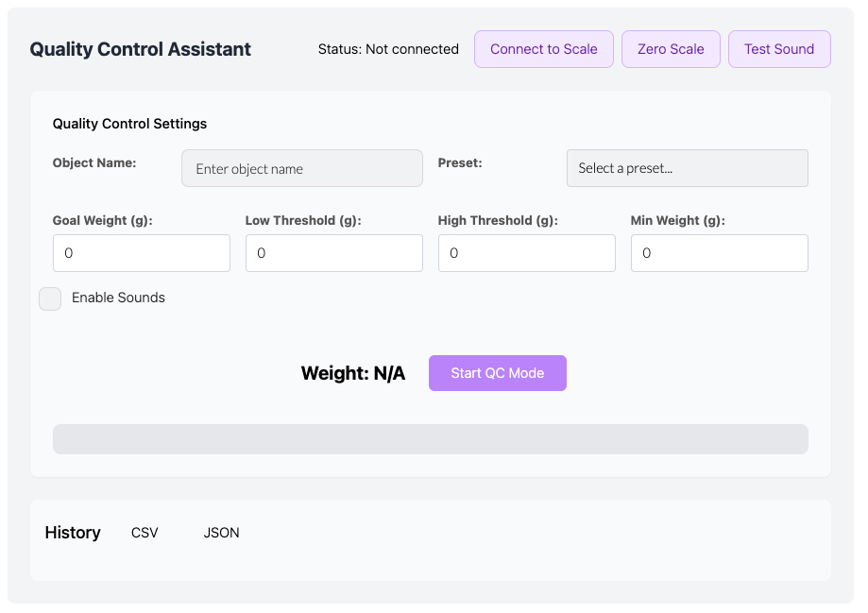
Task: Export history as CSV
Action: point(145,533)
